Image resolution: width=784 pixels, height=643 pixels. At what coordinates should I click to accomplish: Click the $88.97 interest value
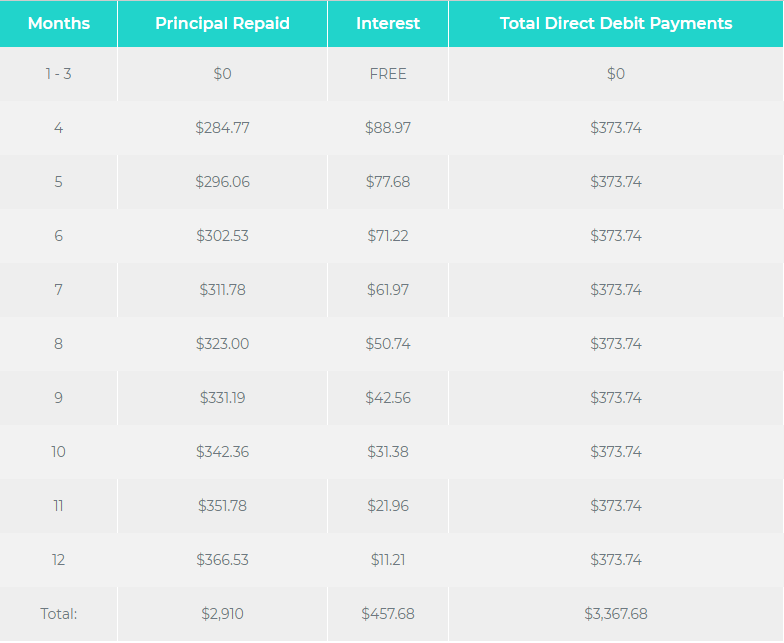click(388, 128)
